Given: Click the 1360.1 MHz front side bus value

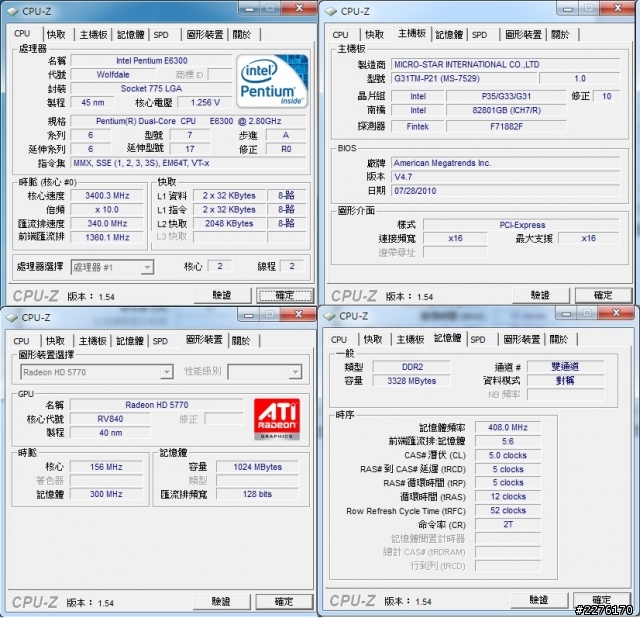Looking at the screenshot, I should point(107,237).
